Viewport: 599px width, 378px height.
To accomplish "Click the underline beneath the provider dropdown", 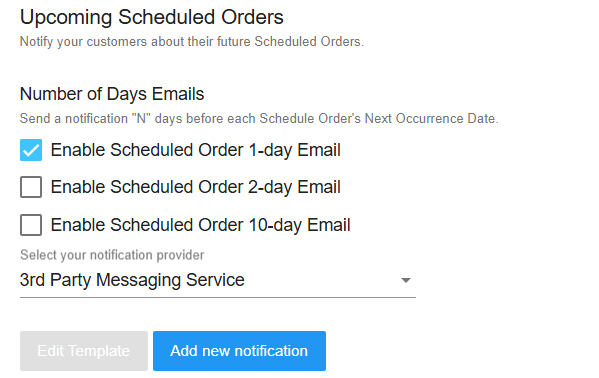I will tap(218, 297).
